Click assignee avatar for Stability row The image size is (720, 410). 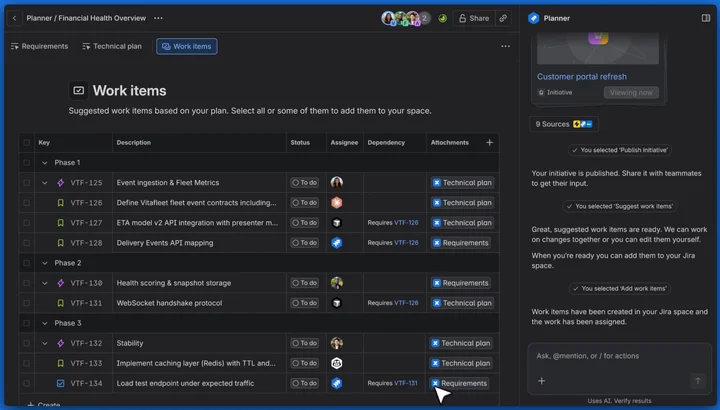point(337,343)
